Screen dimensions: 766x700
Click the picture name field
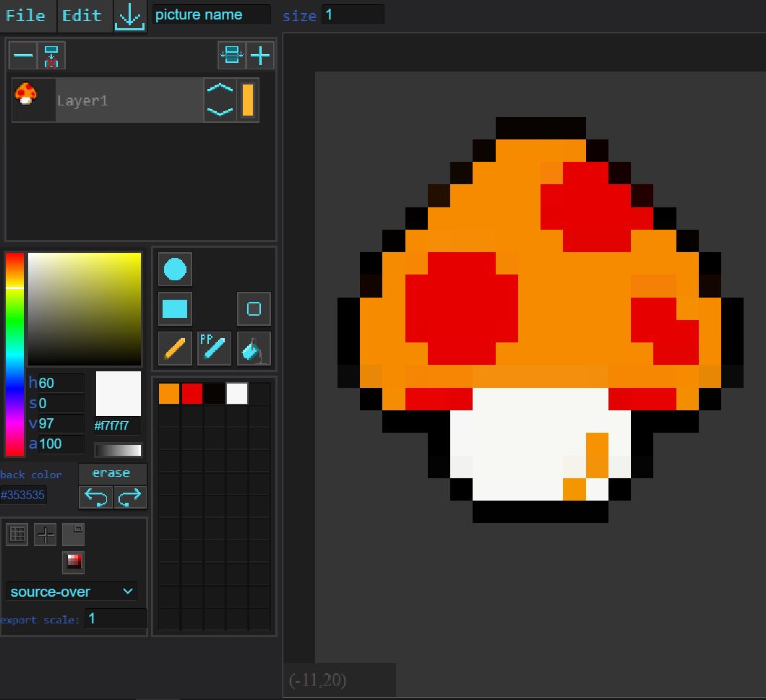[x=211, y=14]
